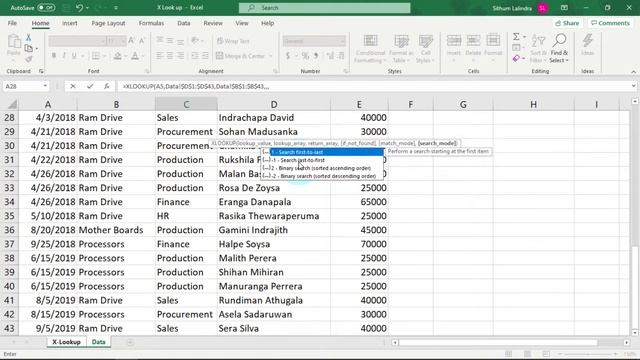Open the Formulas tab

pos(151,23)
